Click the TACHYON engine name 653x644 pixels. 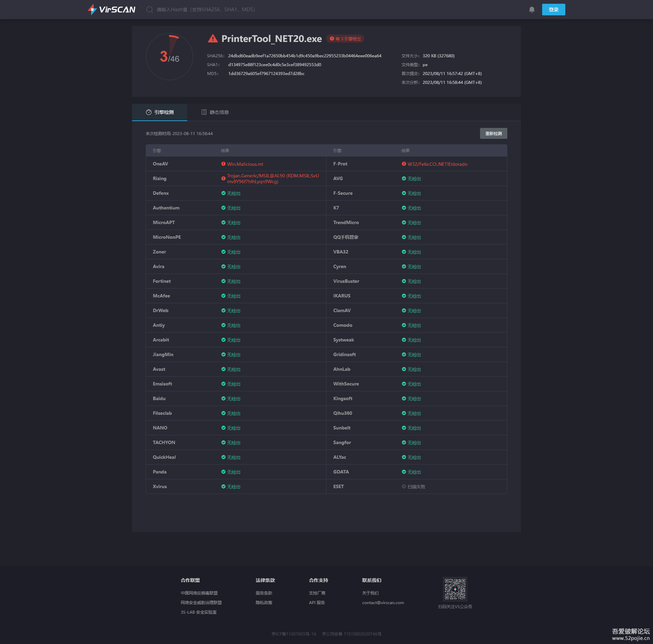164,442
